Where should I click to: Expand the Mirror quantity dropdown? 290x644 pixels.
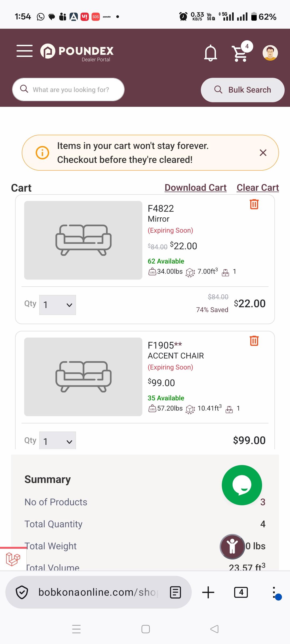point(57,305)
